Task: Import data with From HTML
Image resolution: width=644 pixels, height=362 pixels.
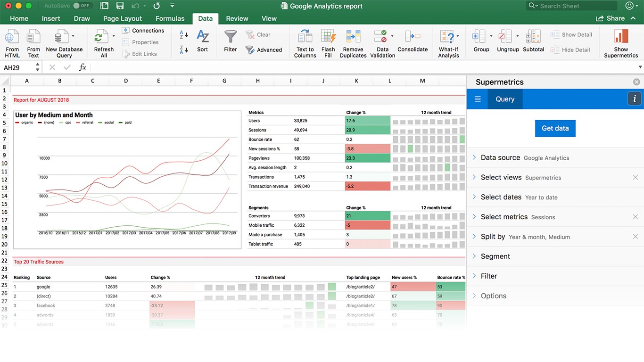Action: pos(12,43)
